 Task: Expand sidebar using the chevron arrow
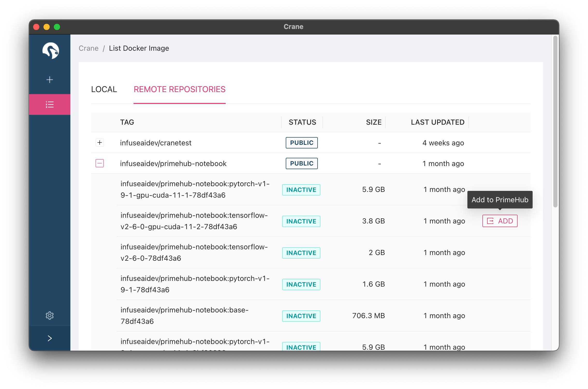[x=50, y=338]
